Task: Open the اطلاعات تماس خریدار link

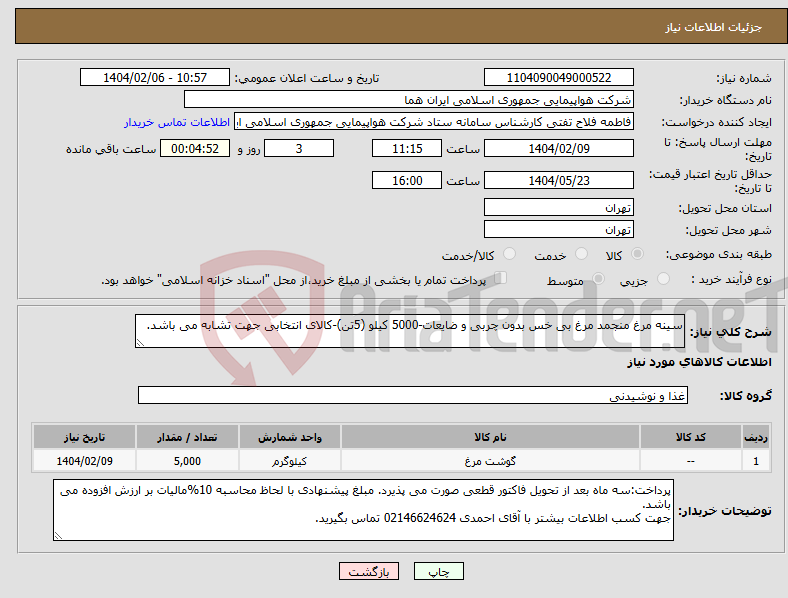Action: point(177,122)
